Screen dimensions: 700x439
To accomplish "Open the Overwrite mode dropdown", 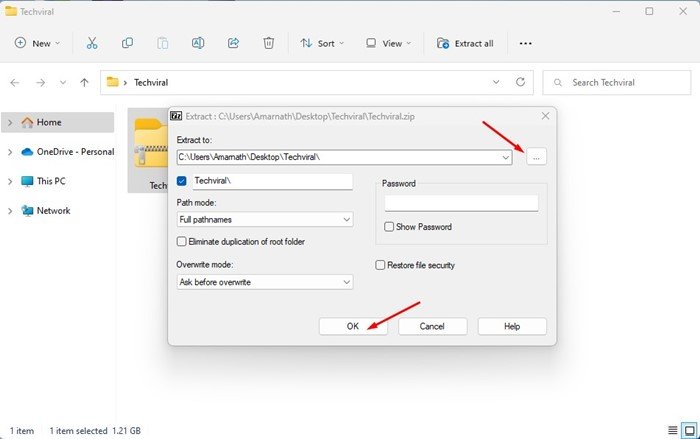I will [x=346, y=282].
